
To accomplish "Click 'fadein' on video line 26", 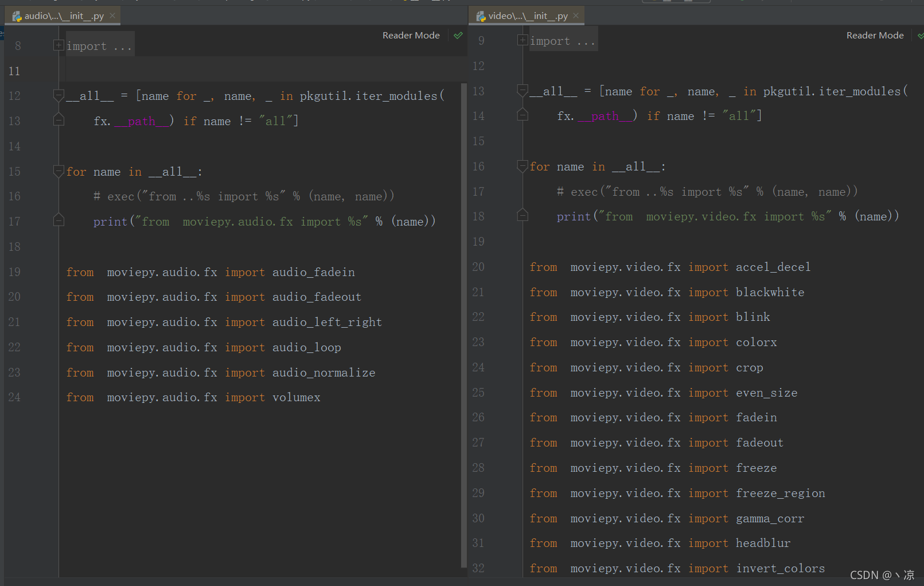I will (757, 417).
